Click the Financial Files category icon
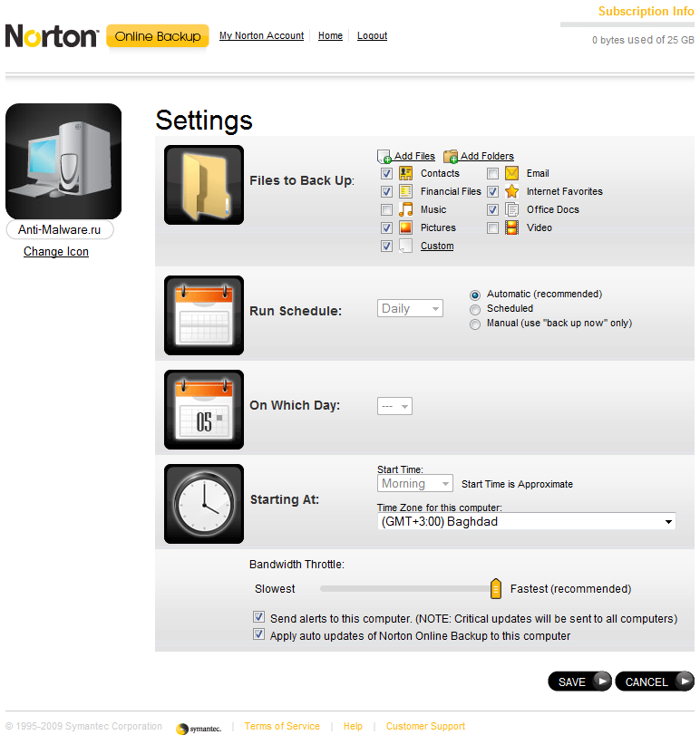The image size is (700, 735). click(405, 191)
